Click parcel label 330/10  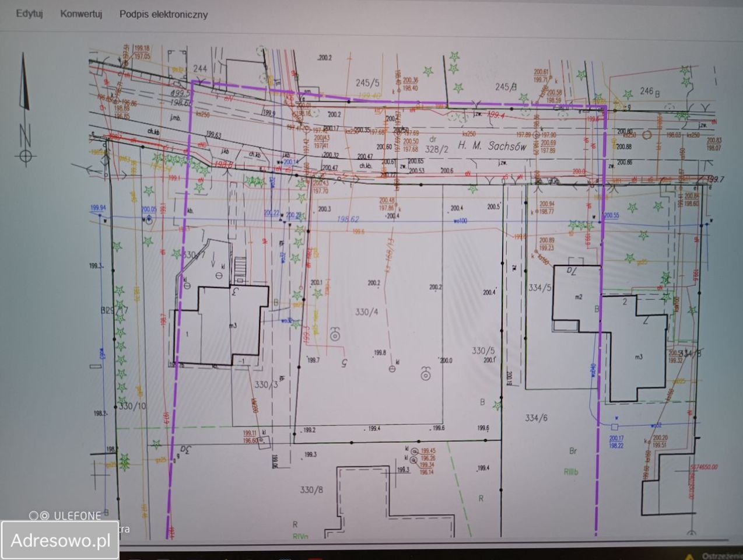coord(132,406)
